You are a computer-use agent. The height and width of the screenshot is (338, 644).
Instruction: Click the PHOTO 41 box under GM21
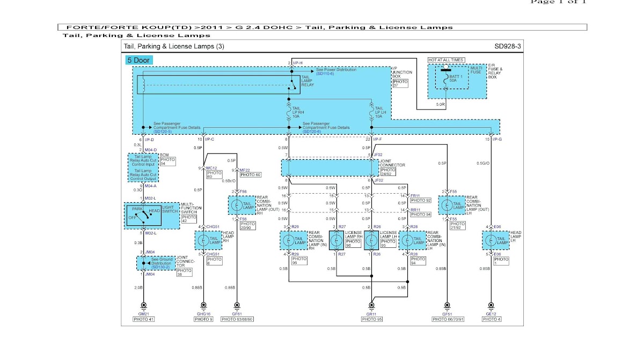click(x=143, y=319)
